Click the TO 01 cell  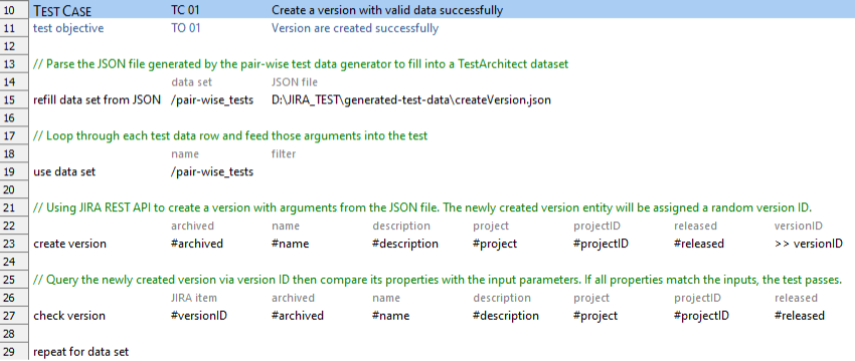pyautogui.click(x=185, y=28)
